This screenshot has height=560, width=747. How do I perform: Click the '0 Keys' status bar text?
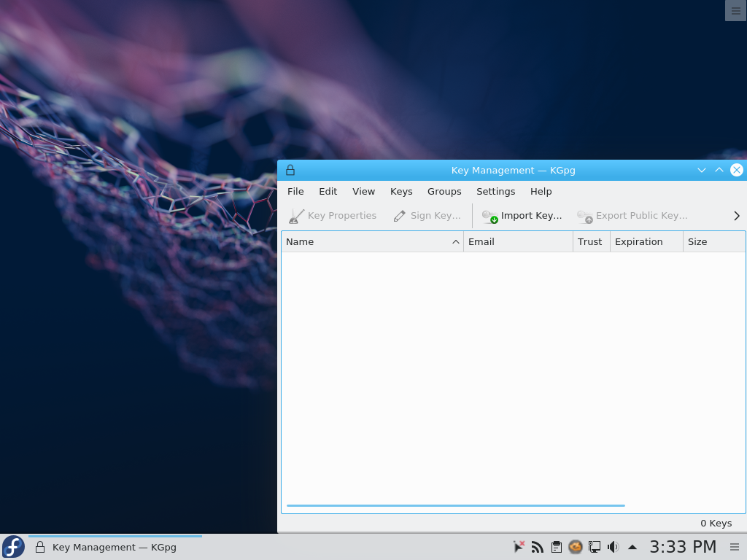(716, 524)
